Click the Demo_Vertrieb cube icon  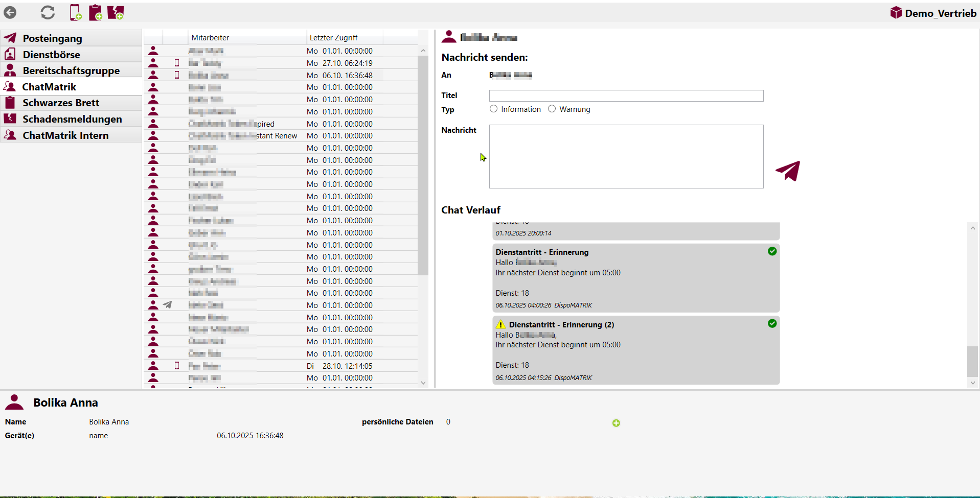pyautogui.click(x=896, y=13)
